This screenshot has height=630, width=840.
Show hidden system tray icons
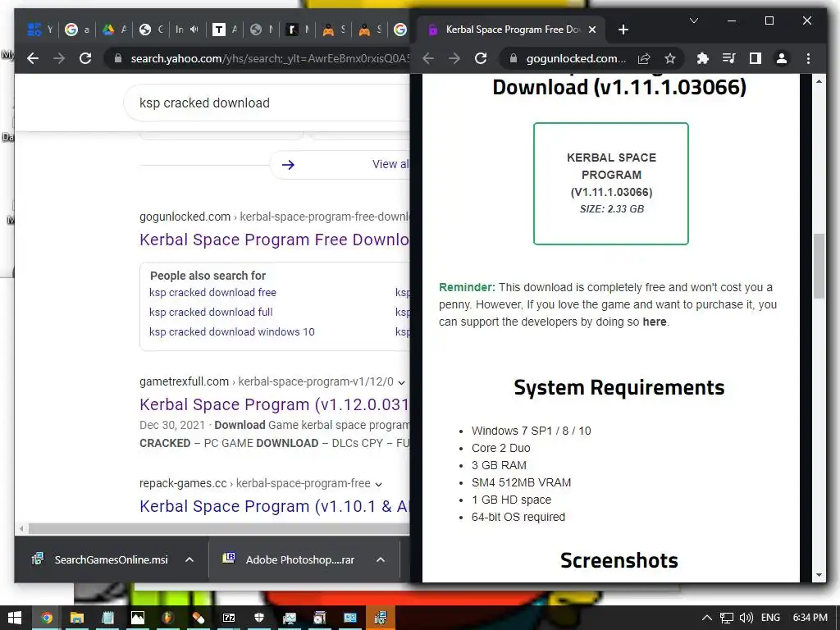(x=707, y=618)
